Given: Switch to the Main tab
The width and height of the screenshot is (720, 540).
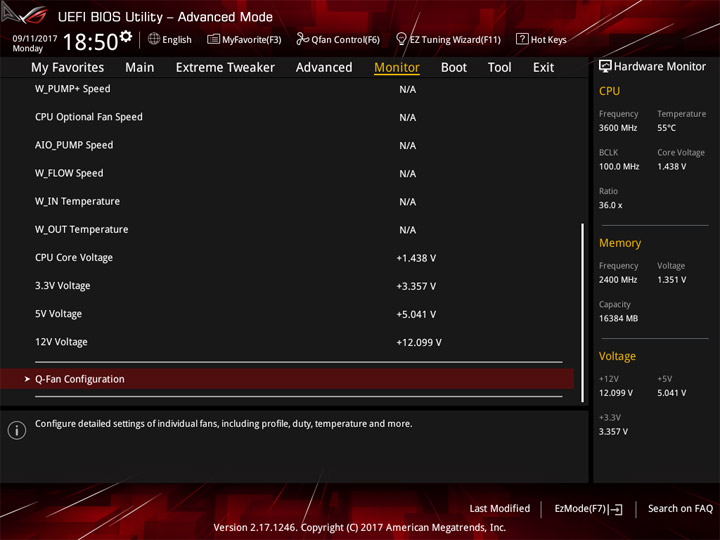Looking at the screenshot, I should (140, 68).
